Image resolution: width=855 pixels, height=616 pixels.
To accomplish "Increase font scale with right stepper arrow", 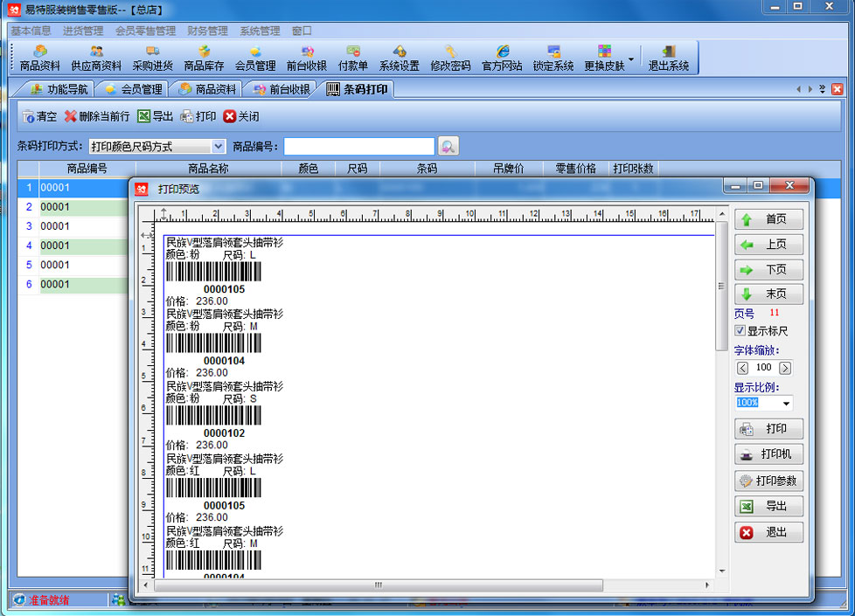I will [785, 368].
